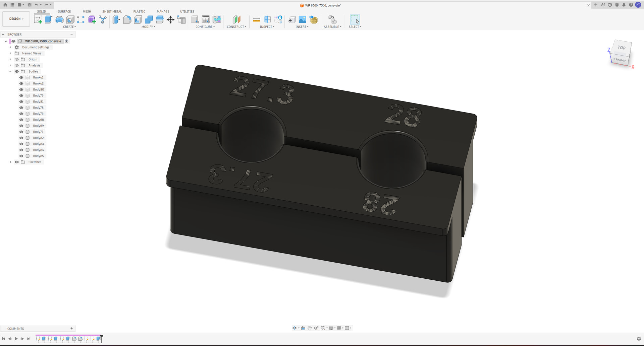Select the Fillet tool in Modify
This screenshot has height=346, width=644.
pos(127,20)
